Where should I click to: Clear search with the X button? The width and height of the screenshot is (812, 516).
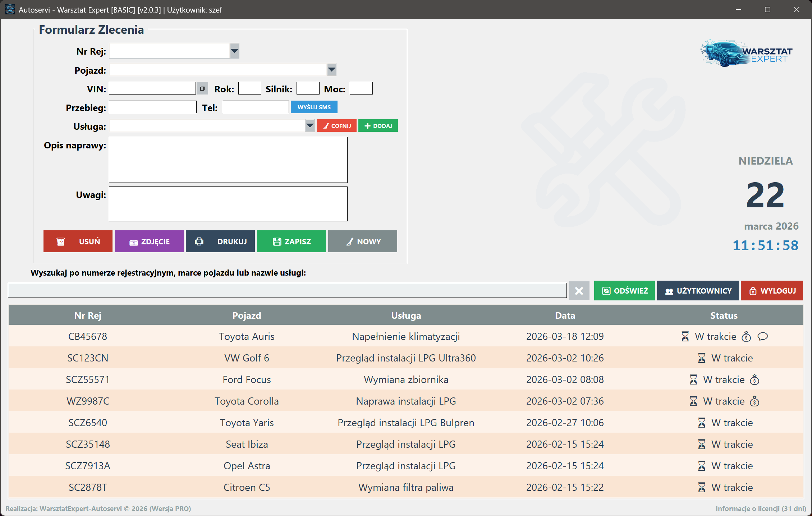tap(579, 291)
